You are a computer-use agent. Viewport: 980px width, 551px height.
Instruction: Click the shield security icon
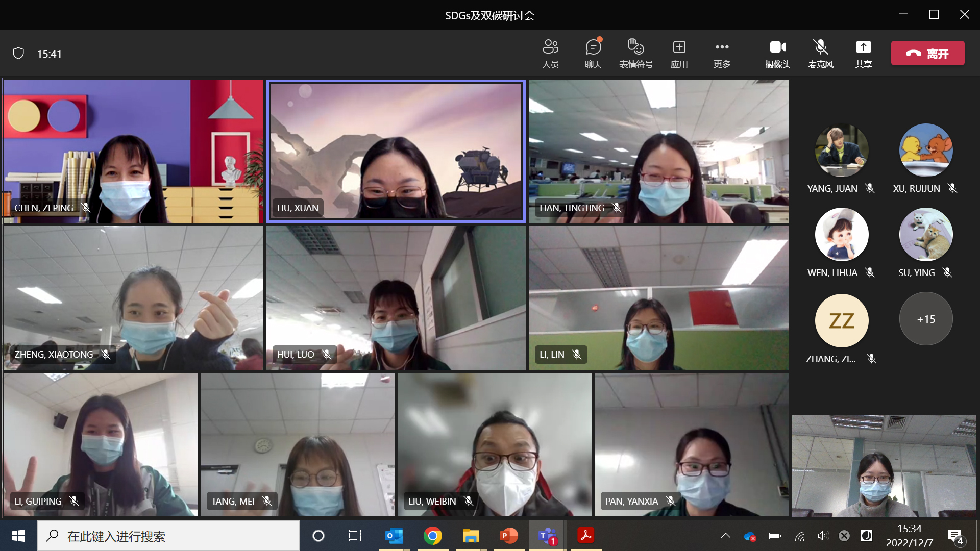pos(18,54)
